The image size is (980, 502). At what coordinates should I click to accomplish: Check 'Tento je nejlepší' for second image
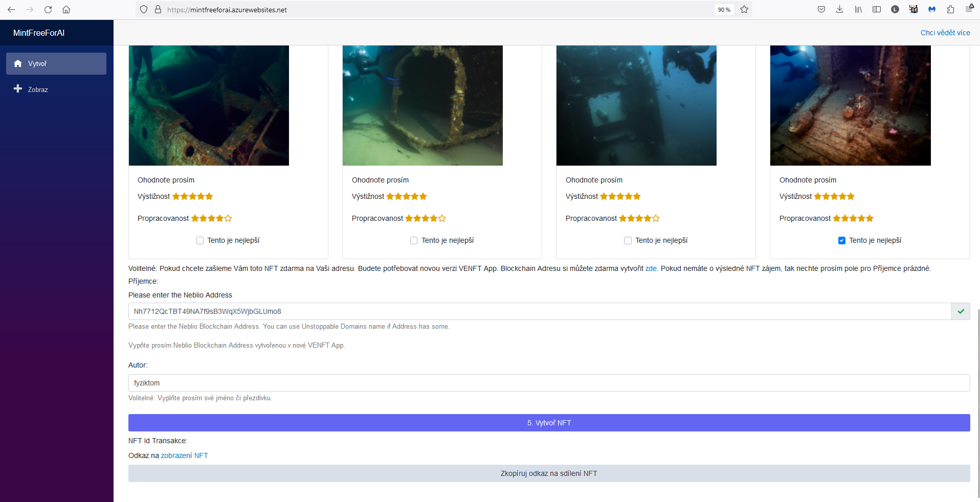pyautogui.click(x=414, y=241)
